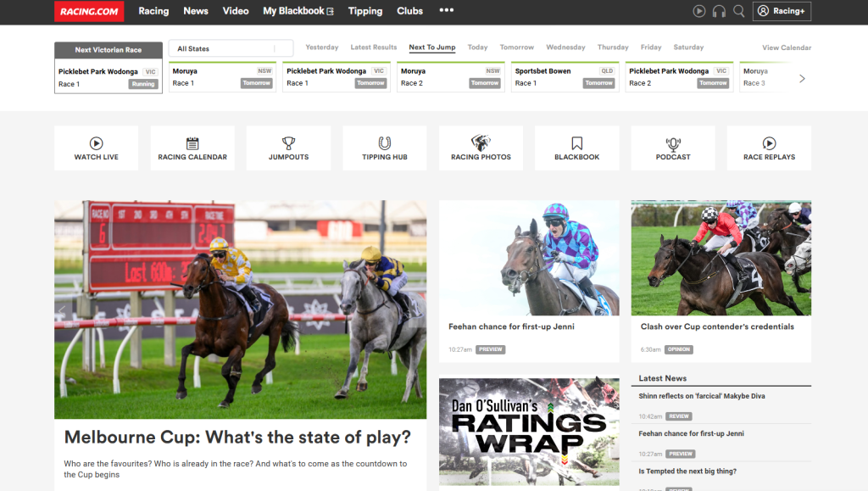Expand the All States dropdown
Screen dimensions: 868x491
(x=231, y=48)
